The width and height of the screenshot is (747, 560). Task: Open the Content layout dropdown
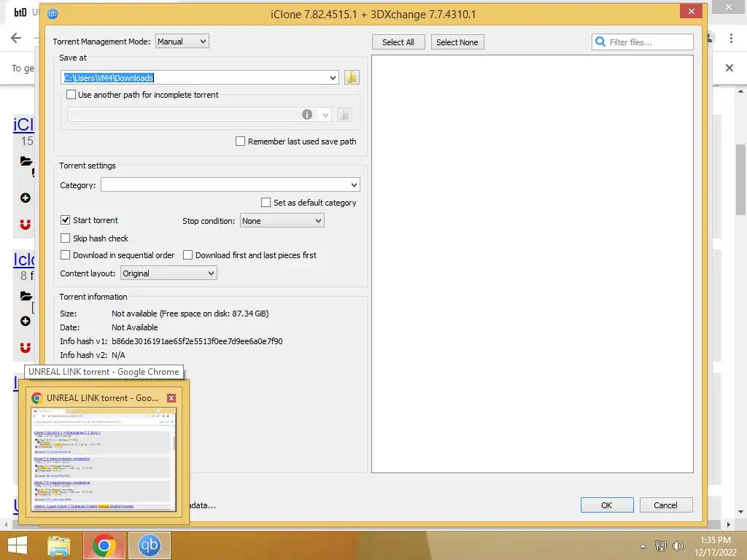pyautogui.click(x=169, y=273)
